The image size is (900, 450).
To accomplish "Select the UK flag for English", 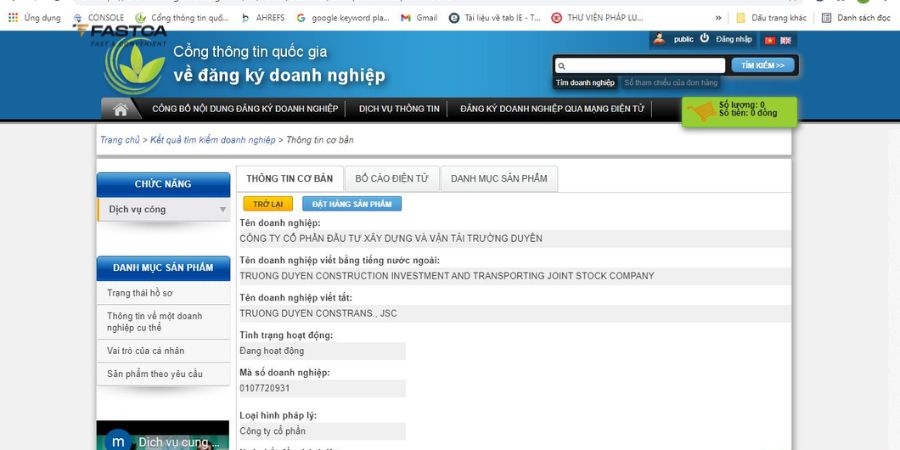I will (785, 40).
